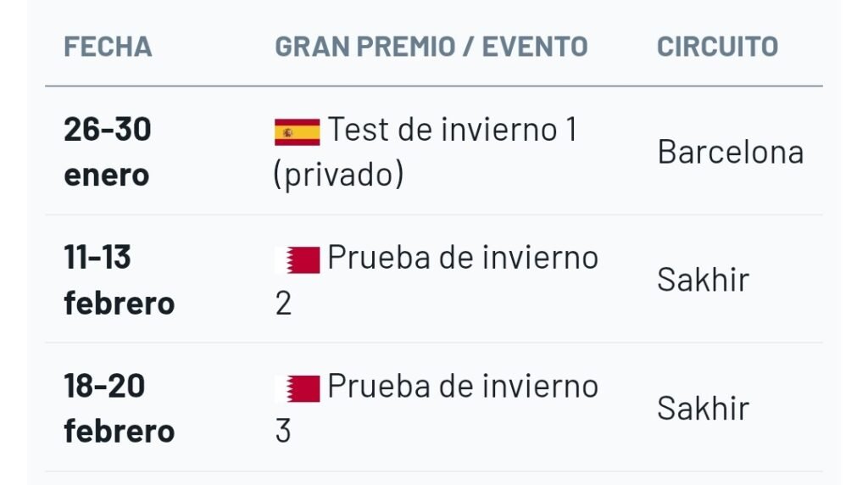Click the (privado) label
Screen dimensions: 868x485
pyautogui.click(x=338, y=175)
